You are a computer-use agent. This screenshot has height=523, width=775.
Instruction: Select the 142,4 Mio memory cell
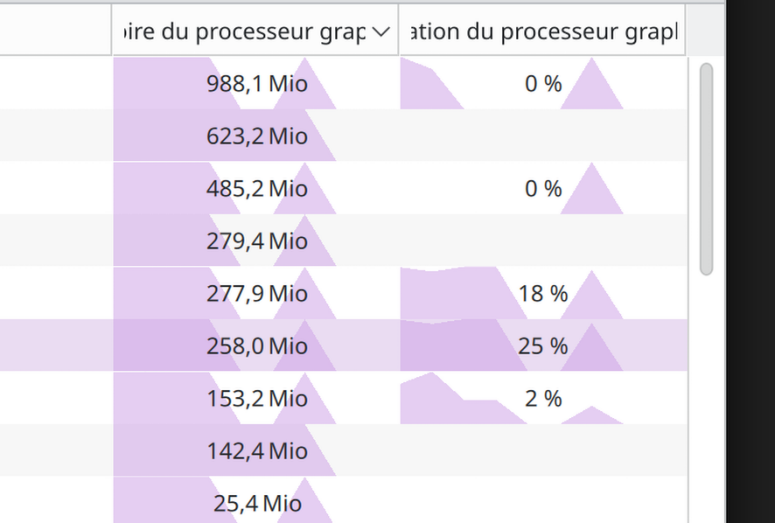click(x=257, y=451)
